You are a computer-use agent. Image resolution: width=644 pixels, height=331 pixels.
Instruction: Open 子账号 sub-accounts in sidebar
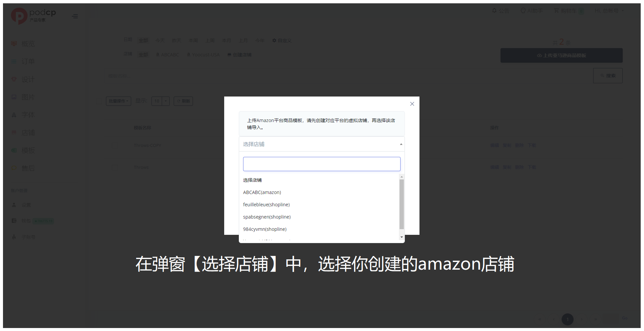coord(29,237)
